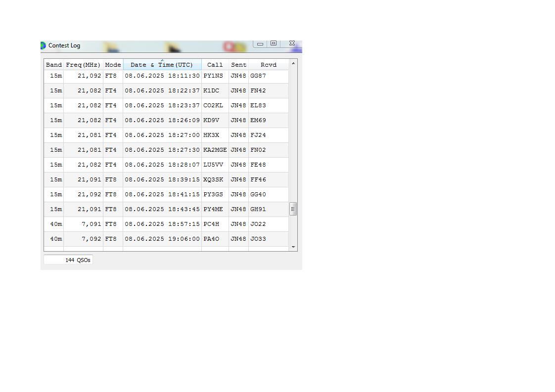Click the Call column header
555x392 pixels.
[x=215, y=65]
